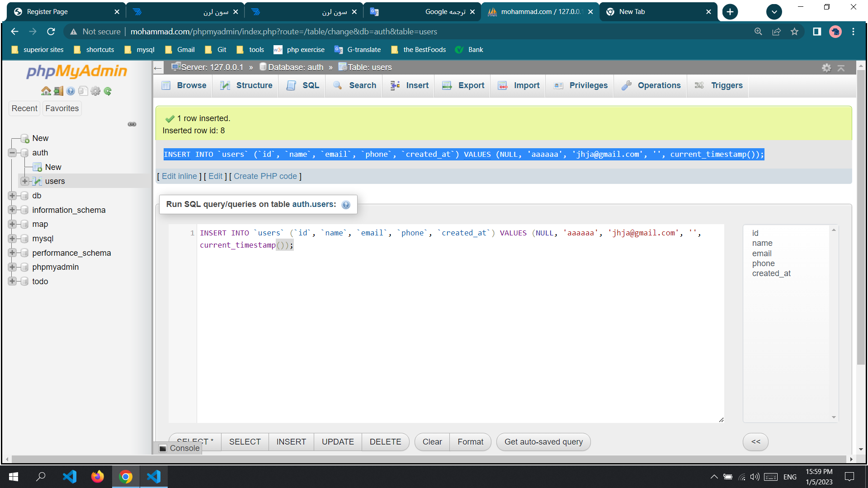Go back with browser back arrow
The width and height of the screenshot is (868, 488).
coord(14,32)
